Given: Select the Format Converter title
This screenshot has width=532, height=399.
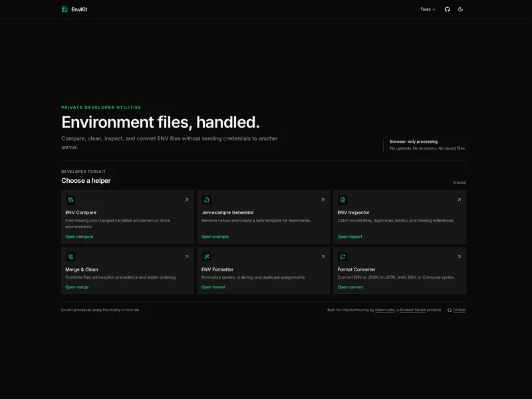Looking at the screenshot, I should click(356, 269).
